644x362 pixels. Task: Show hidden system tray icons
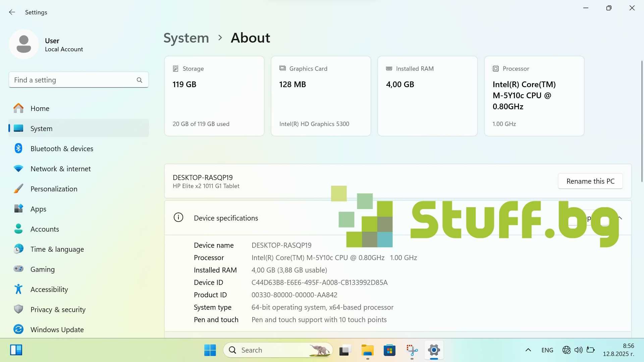point(528,350)
